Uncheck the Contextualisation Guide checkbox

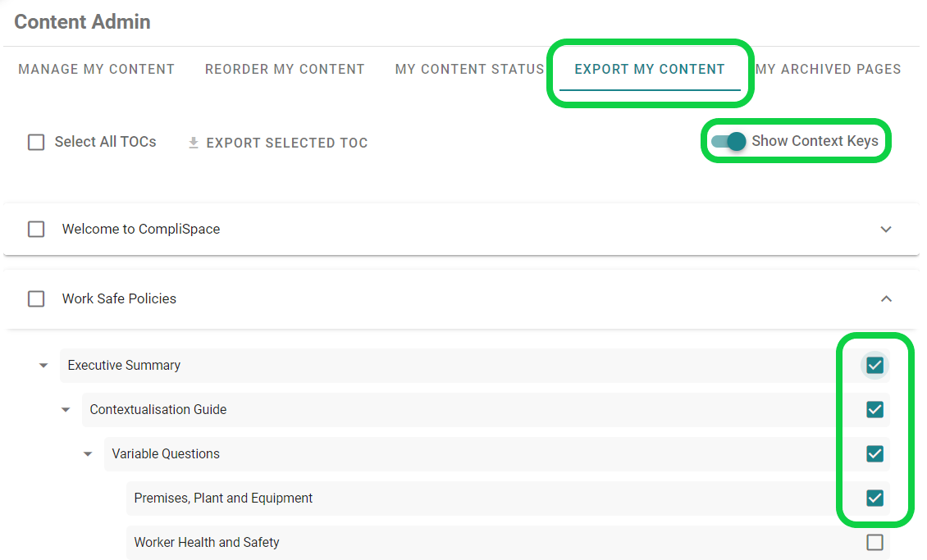(x=874, y=409)
